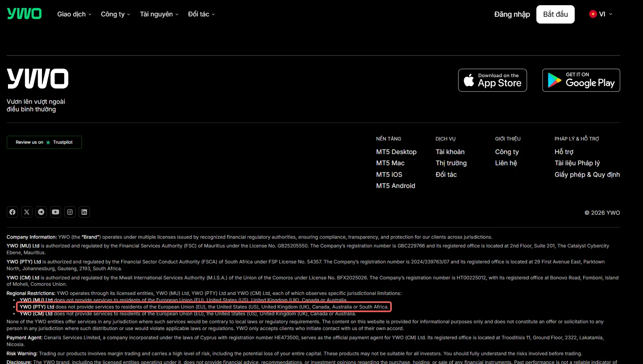Image resolution: width=643 pixels, height=364 pixels.
Task: Open the VI language selector
Action: click(x=601, y=14)
